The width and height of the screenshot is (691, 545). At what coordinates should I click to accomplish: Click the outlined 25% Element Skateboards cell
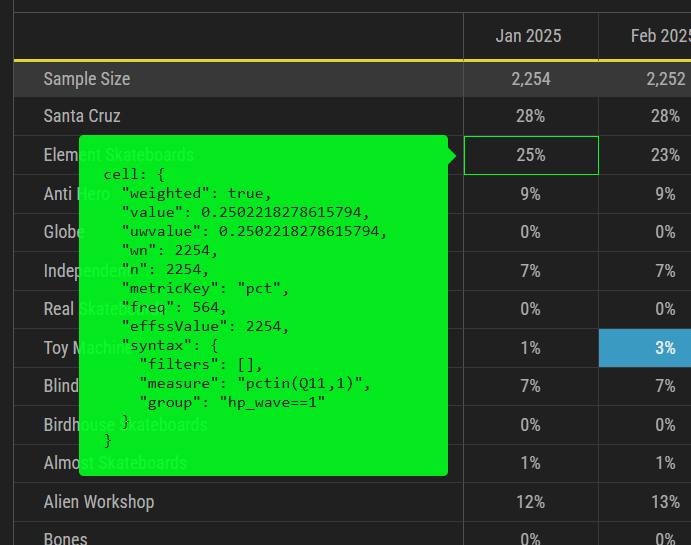(x=531, y=156)
